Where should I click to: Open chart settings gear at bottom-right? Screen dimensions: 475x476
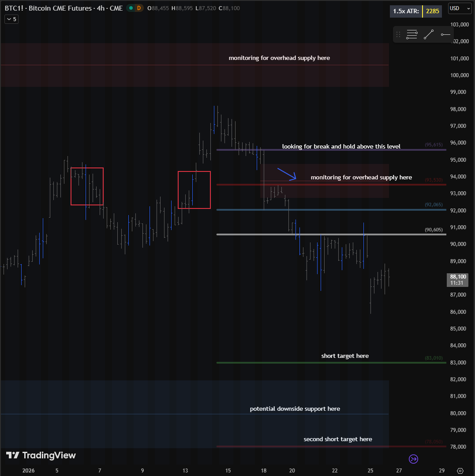(x=460, y=471)
